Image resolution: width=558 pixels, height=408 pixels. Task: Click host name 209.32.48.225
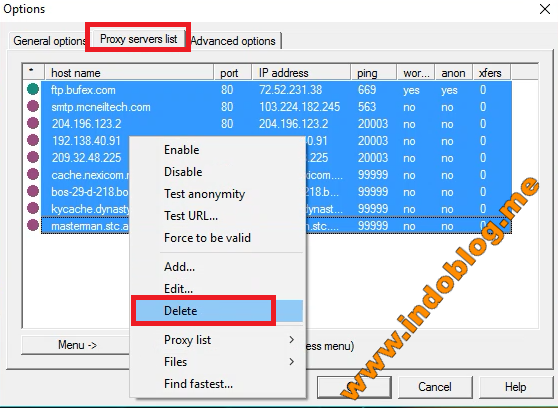[x=86, y=158]
